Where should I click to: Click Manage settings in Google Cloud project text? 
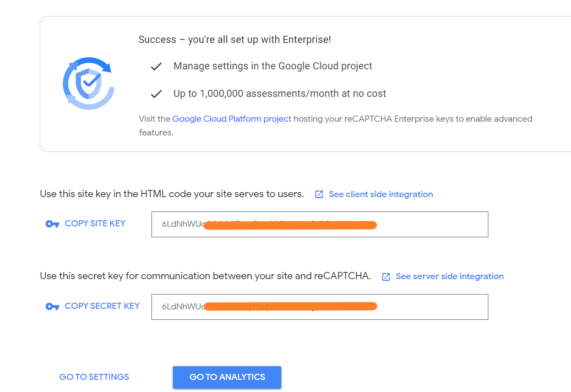coord(273,66)
